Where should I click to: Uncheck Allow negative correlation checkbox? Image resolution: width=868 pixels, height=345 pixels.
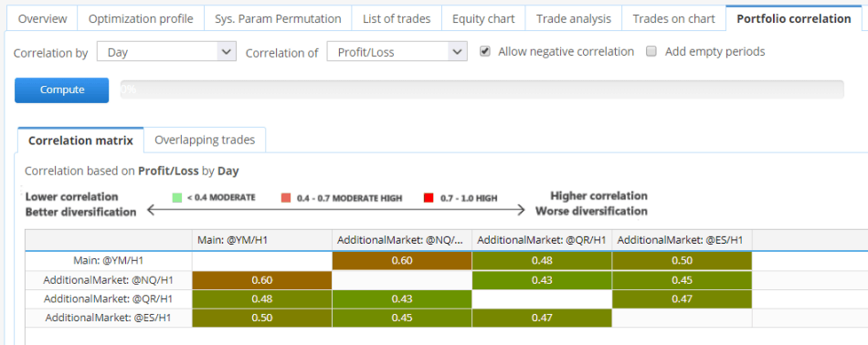(485, 51)
